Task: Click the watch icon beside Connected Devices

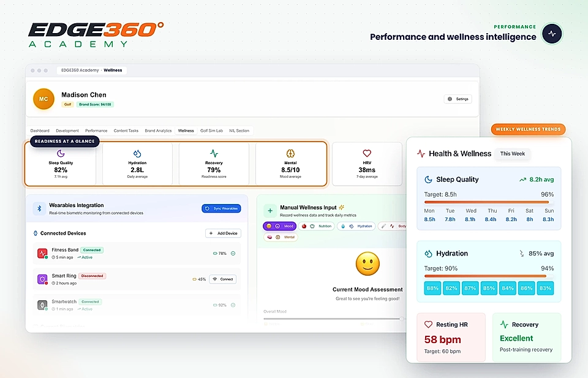Action: (x=36, y=233)
